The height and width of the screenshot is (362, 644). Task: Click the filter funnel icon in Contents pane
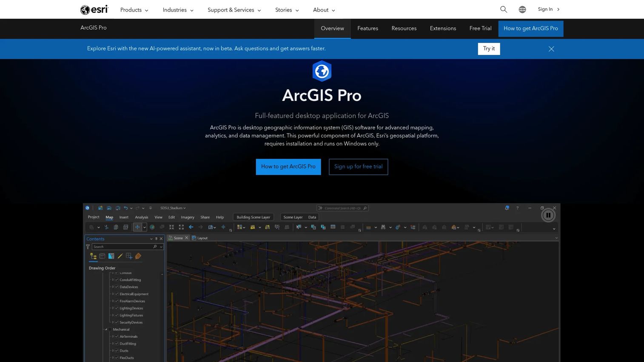88,247
